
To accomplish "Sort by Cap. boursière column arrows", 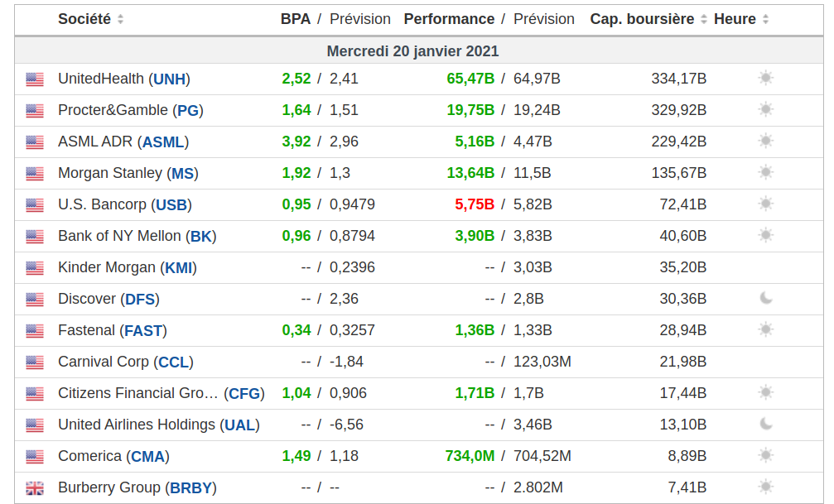I will [x=704, y=19].
